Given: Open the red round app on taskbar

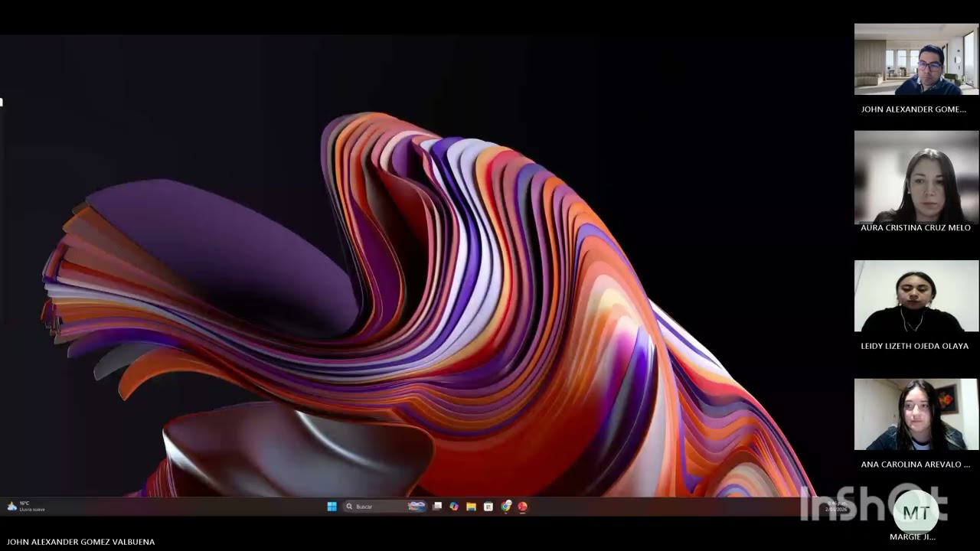Looking at the screenshot, I should [x=522, y=506].
